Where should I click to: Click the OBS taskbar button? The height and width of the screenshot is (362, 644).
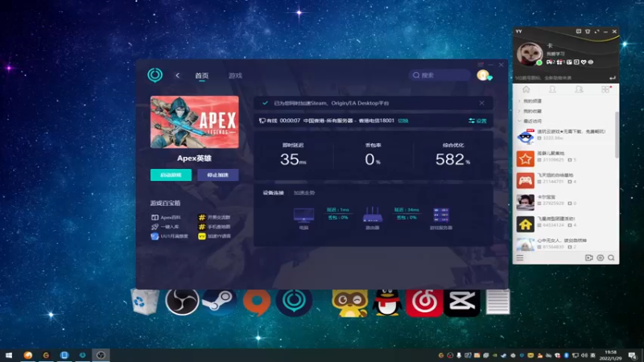tap(101, 355)
